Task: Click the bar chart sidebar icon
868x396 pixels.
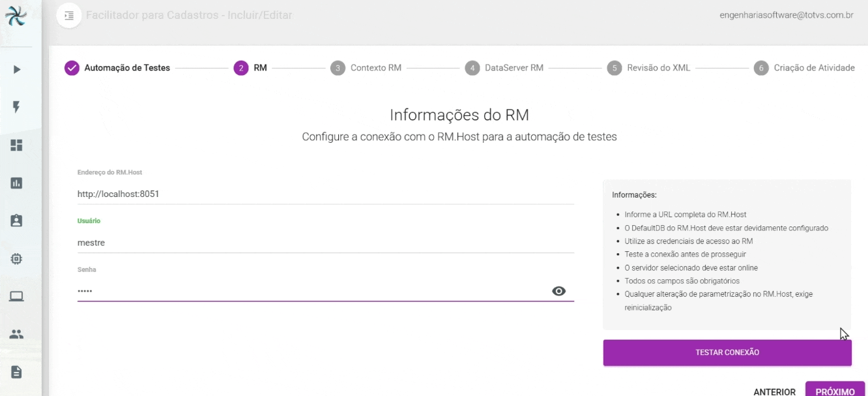Action: pyautogui.click(x=17, y=183)
